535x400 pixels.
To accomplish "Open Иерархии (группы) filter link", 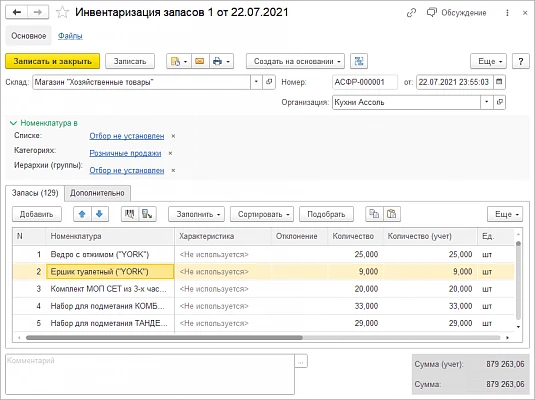I will pos(127,170).
